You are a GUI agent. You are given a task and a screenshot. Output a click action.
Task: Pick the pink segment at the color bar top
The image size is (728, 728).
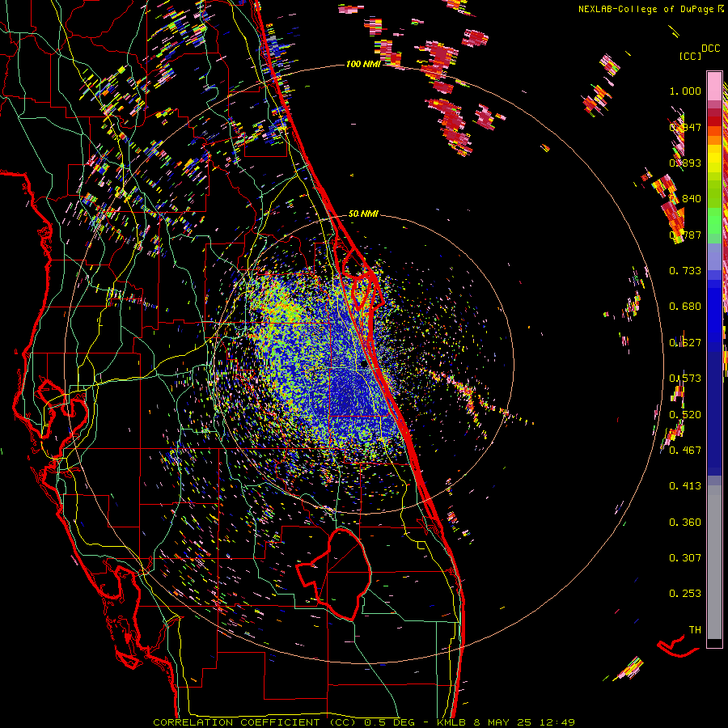click(714, 86)
